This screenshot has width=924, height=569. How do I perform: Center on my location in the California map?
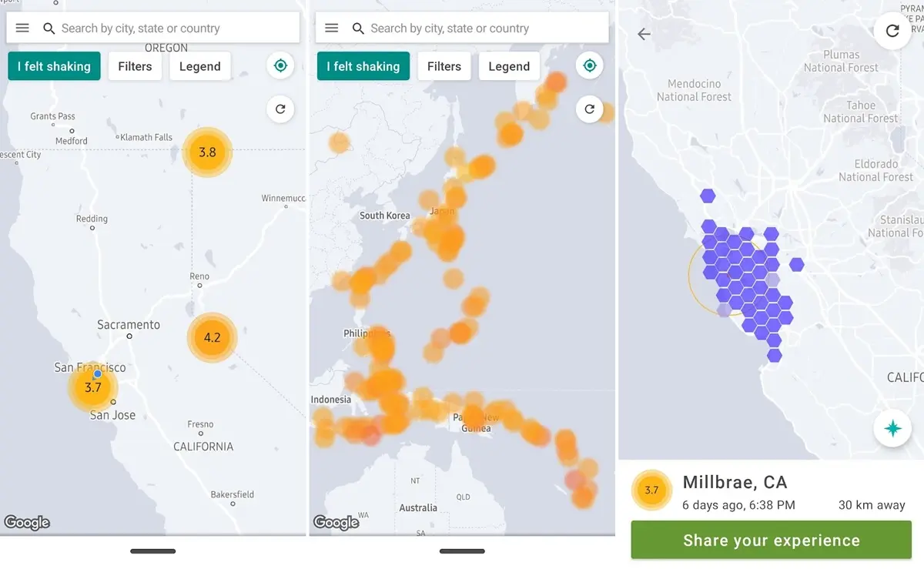280,66
